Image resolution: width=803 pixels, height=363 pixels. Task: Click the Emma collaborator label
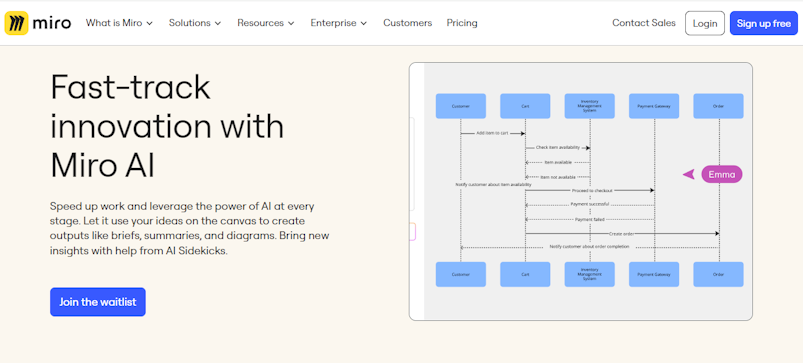[x=722, y=175]
